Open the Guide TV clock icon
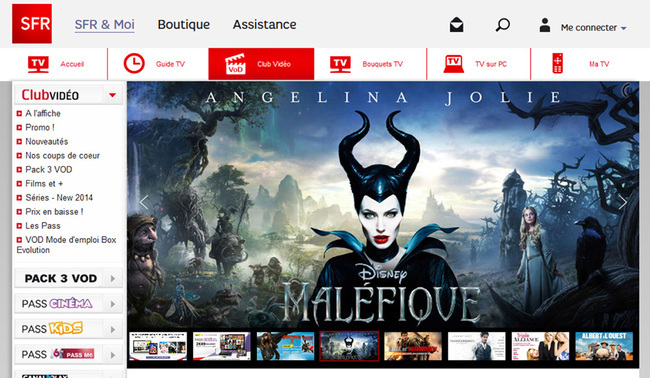 tap(134, 64)
